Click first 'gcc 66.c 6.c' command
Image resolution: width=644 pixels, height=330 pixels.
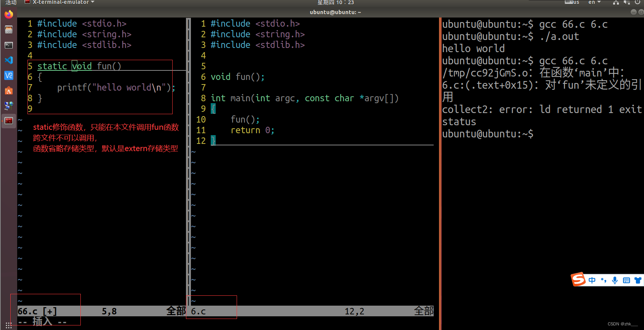point(573,24)
